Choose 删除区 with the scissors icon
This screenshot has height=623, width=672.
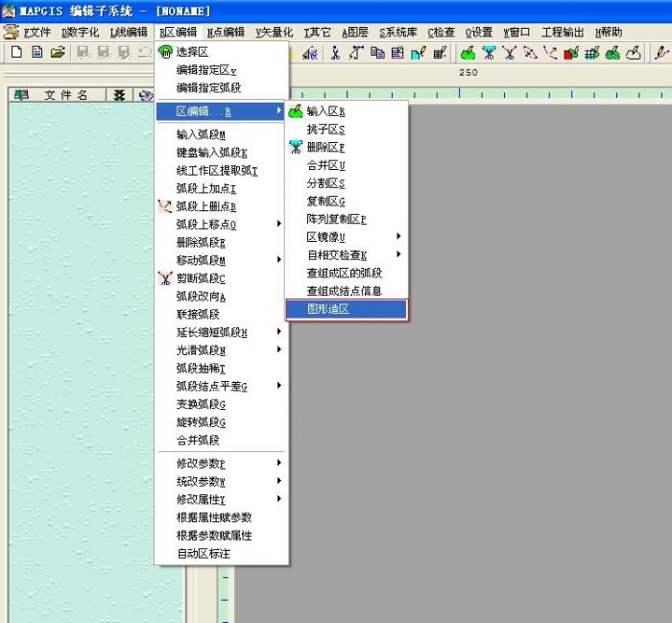(325, 148)
